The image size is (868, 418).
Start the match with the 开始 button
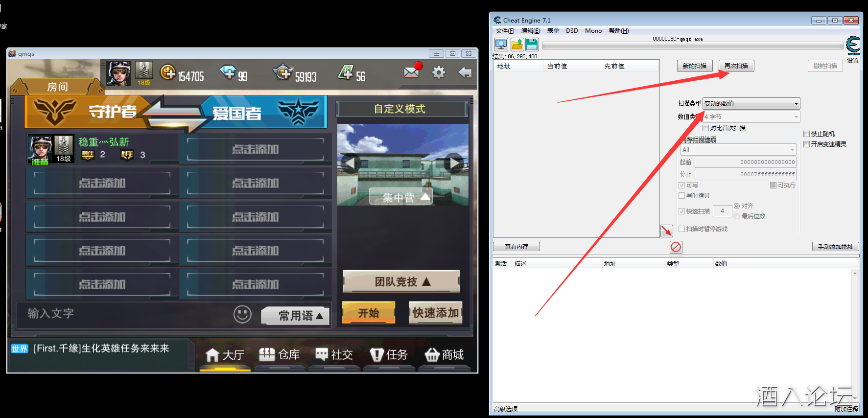click(369, 313)
